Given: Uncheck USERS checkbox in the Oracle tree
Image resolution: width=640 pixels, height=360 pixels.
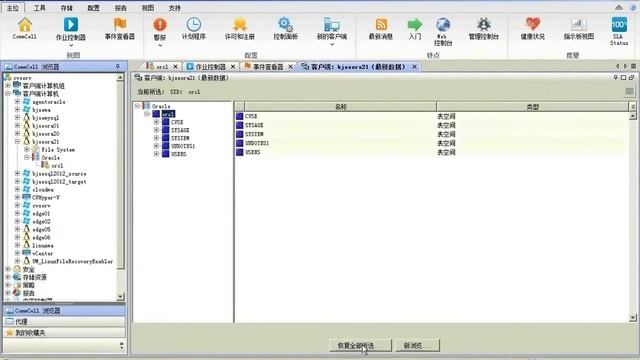Looking at the screenshot, I should pos(165,154).
